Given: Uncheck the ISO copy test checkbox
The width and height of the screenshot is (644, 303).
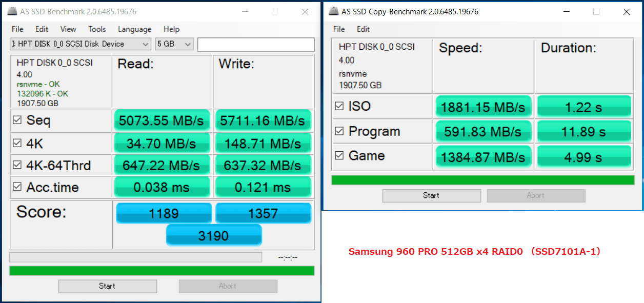Looking at the screenshot, I should (x=339, y=106).
